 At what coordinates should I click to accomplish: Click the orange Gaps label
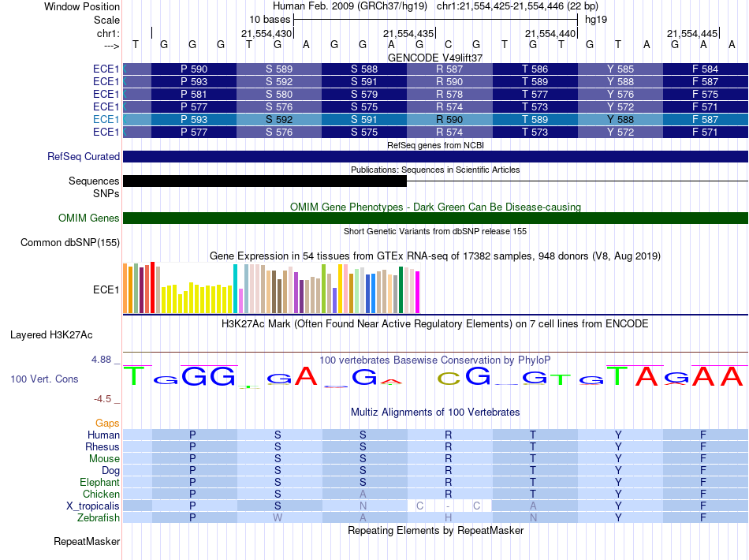(x=107, y=424)
